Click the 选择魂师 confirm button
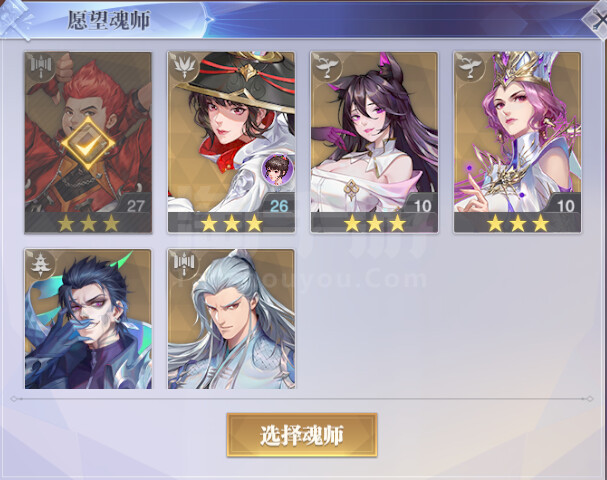 [302, 435]
